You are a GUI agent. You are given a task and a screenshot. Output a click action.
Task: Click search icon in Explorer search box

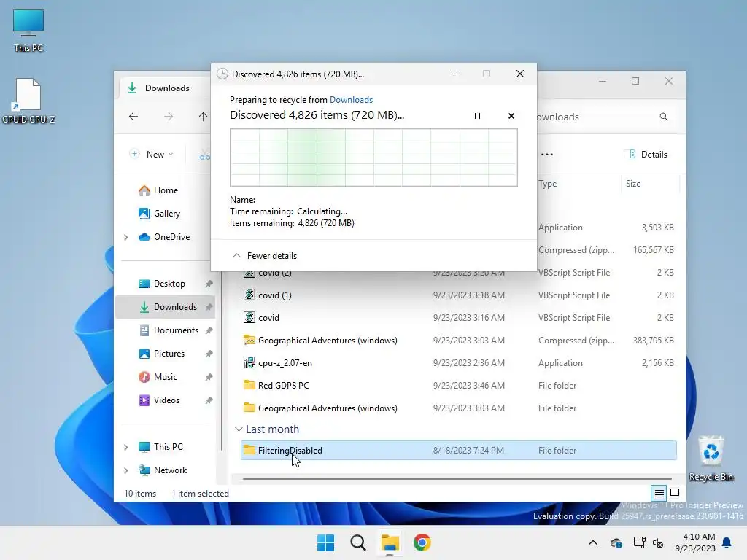click(664, 117)
